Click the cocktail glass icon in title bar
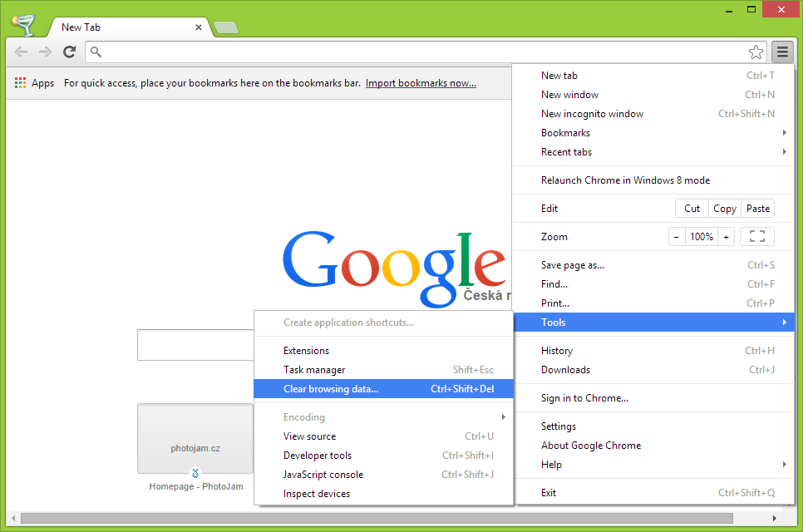The height and width of the screenshot is (532, 803). click(x=23, y=24)
